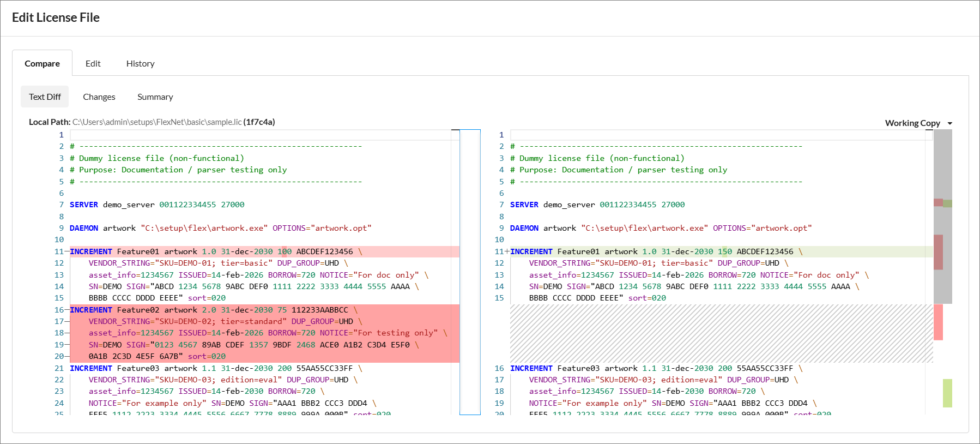The image size is (980, 444).
Task: Click the red deletion marker in the overview ruler
Action: click(x=938, y=322)
